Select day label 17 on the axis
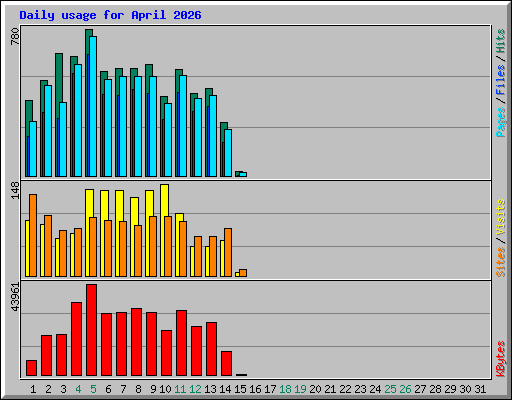Viewport: 512px width, 400px height. point(270,389)
